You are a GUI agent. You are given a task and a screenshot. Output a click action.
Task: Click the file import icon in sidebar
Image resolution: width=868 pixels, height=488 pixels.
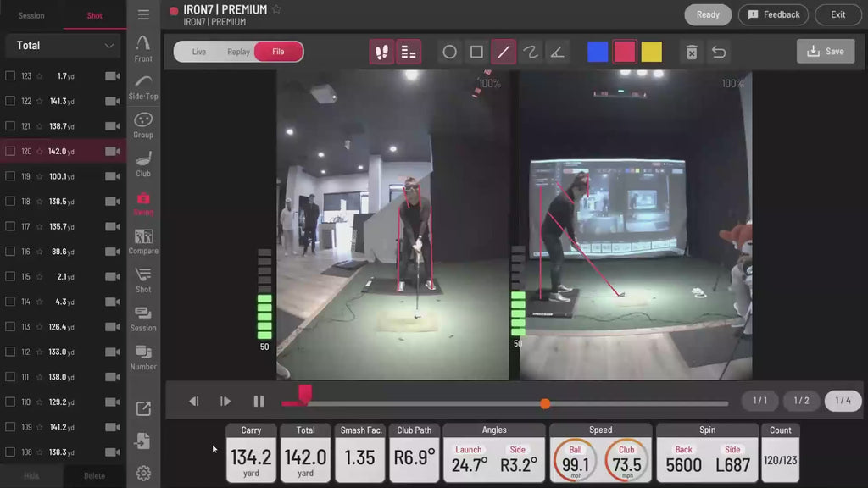pyautogui.click(x=142, y=441)
